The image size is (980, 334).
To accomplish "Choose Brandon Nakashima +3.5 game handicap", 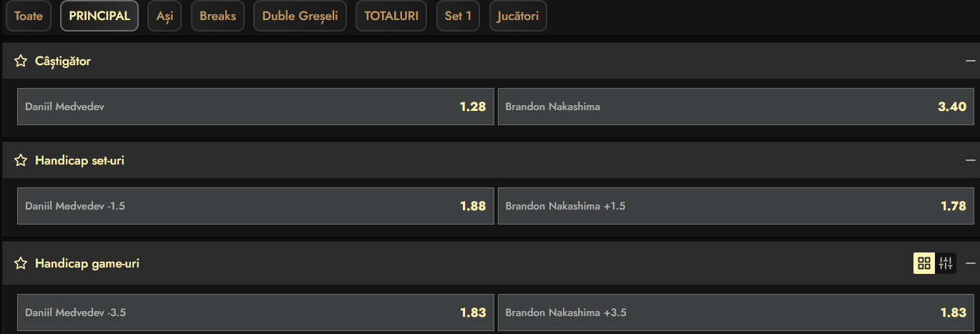I will [x=735, y=313].
